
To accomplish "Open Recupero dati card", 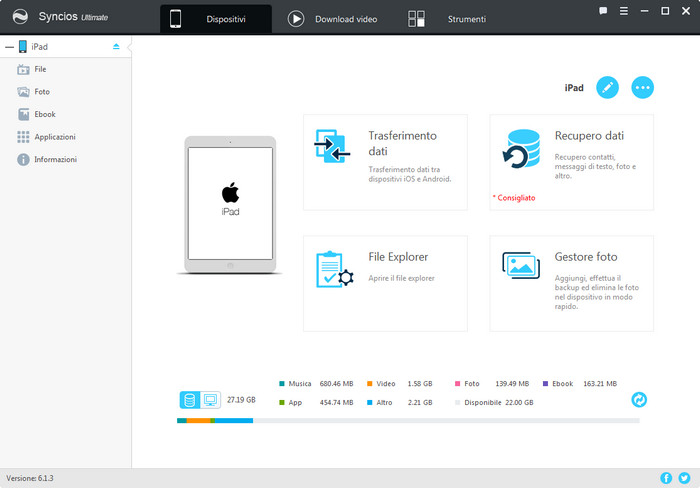I will point(571,162).
